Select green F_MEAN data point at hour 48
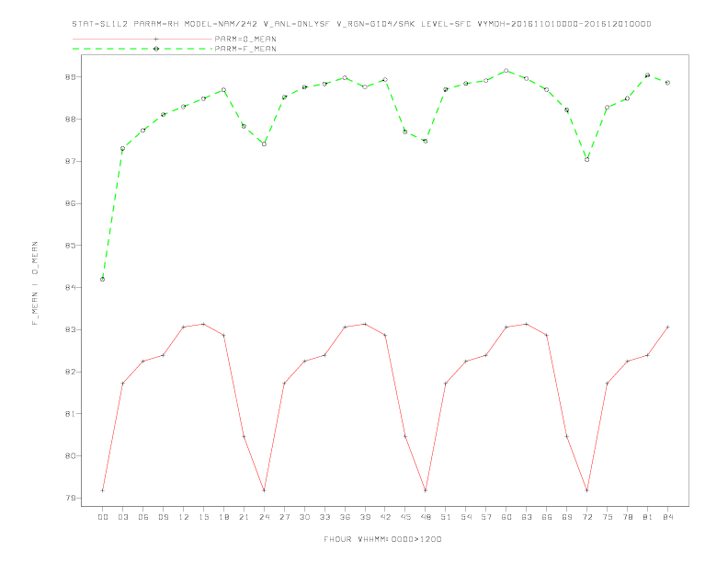Screen dimensions: 728x563 click(x=426, y=141)
